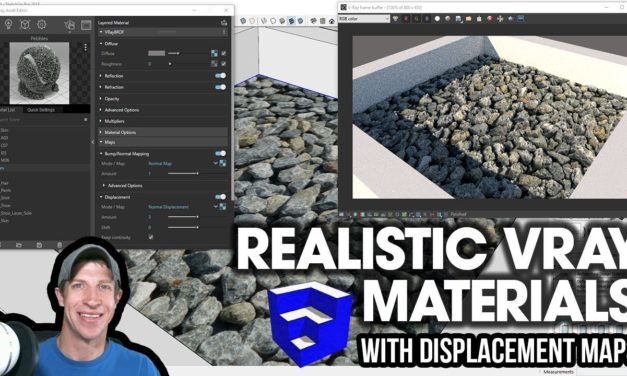Click the Pebbles material preview thumbnail
This screenshot has height=376, width=627.
[39, 73]
